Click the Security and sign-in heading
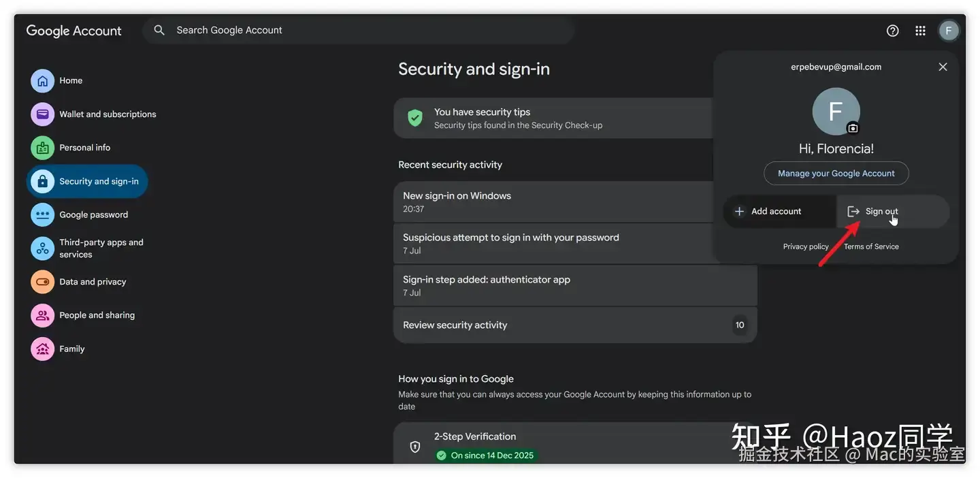 474,69
